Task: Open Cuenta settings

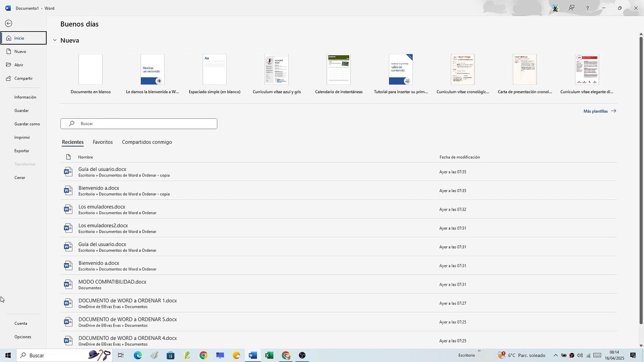Action: (21, 323)
